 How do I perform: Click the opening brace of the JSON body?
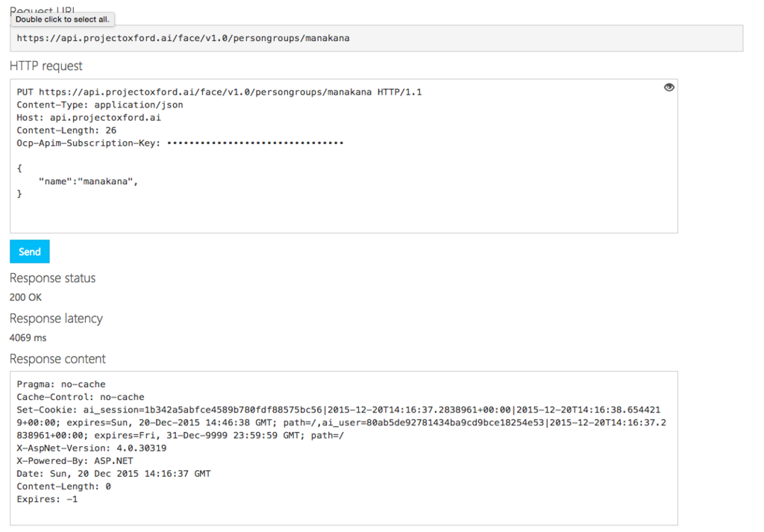(19, 168)
